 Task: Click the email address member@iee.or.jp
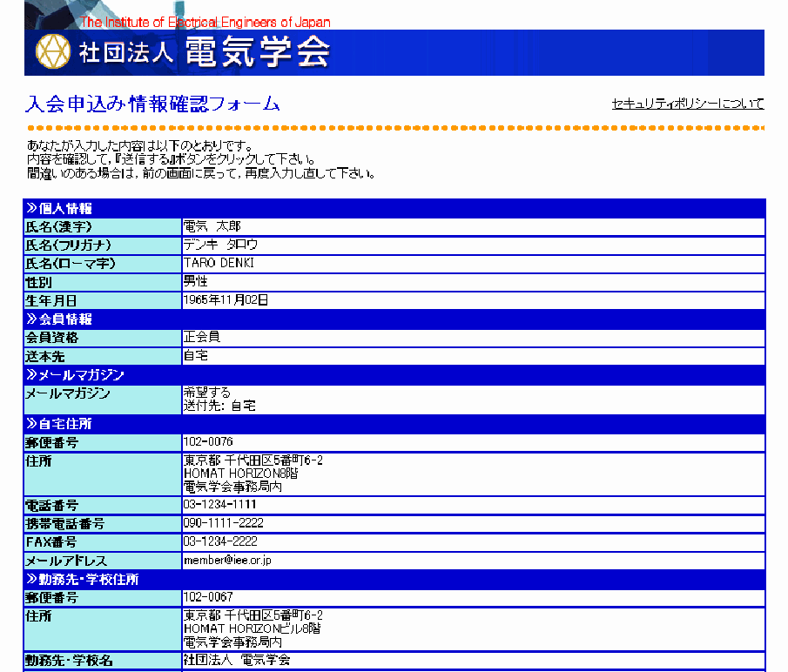pyautogui.click(x=227, y=561)
